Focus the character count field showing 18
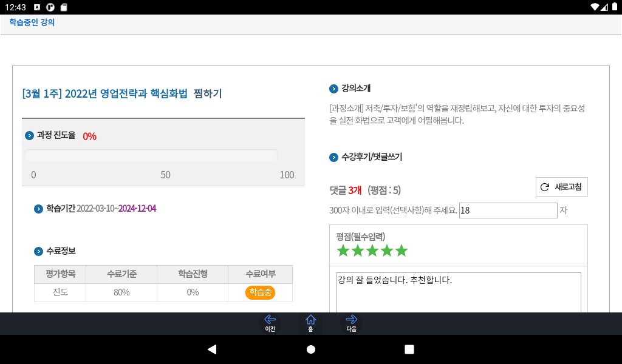Viewport: 622px width, 364px height. point(508,211)
